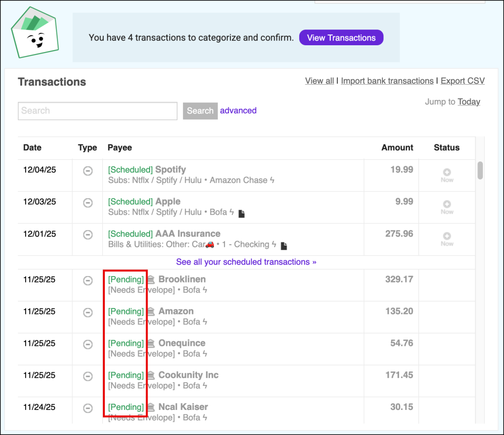The image size is (504, 435).
Task: Expand See all your scheduled transactions
Action: tap(246, 262)
